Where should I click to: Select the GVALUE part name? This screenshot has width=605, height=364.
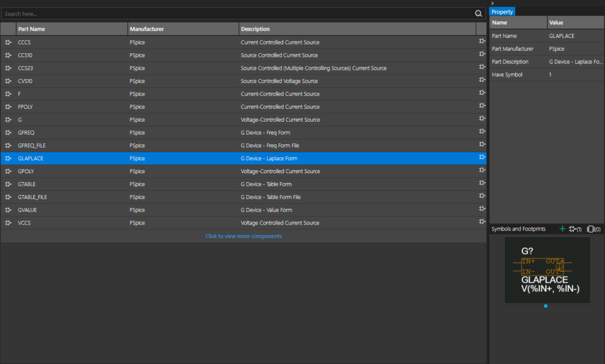point(27,210)
